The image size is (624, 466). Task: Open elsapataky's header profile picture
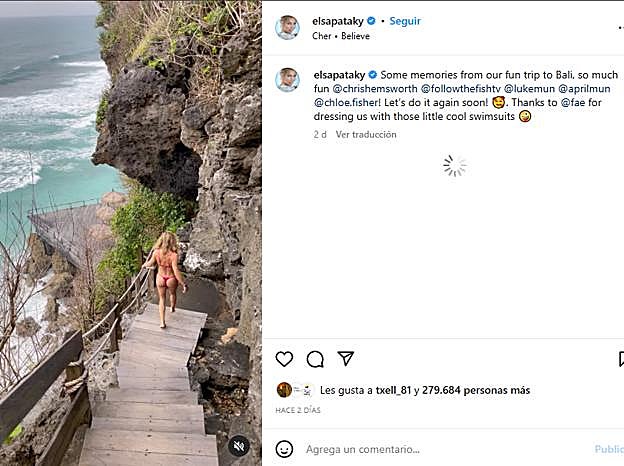click(287, 27)
